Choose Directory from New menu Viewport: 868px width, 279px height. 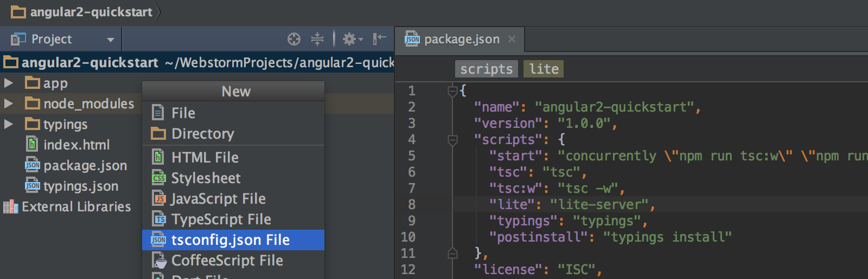[233, 133]
